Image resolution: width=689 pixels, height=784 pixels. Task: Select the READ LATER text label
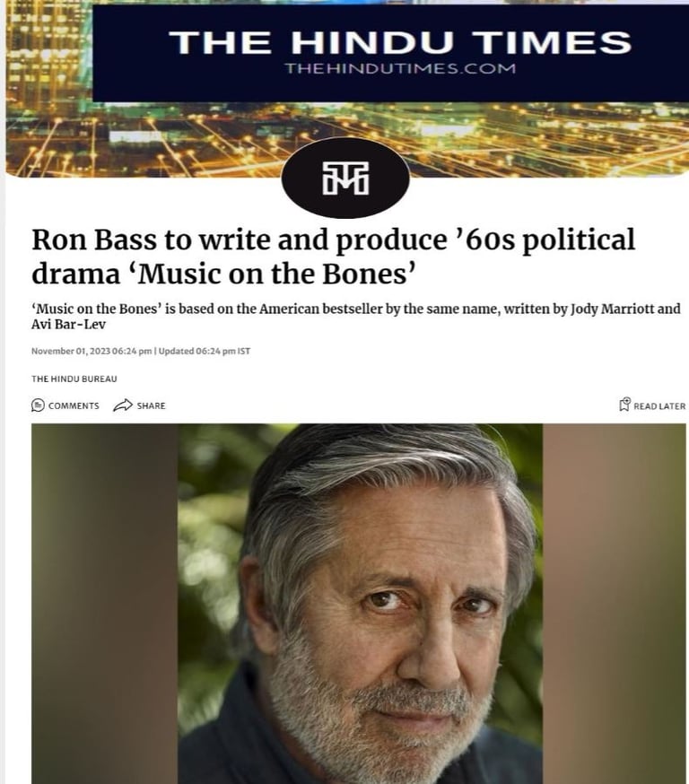pyautogui.click(x=659, y=406)
